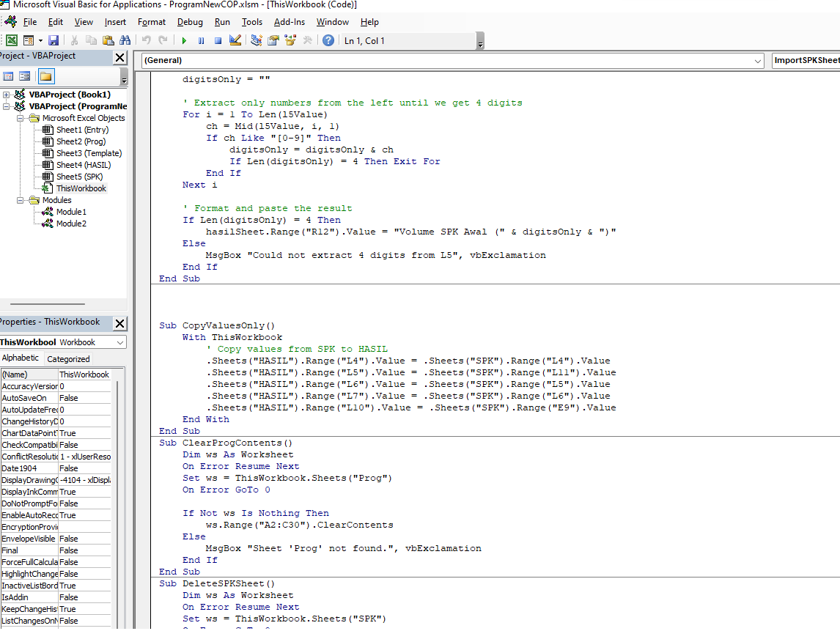Toggle Folders view in Project panel
840x631 pixels.
pos(45,76)
